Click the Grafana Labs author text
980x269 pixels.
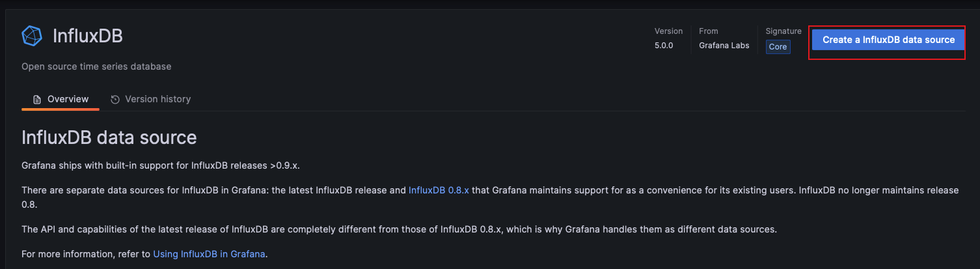click(x=724, y=46)
